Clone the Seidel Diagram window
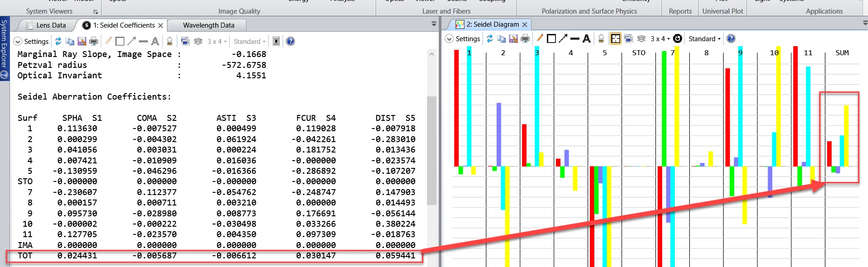The image size is (868, 267). 628,38
